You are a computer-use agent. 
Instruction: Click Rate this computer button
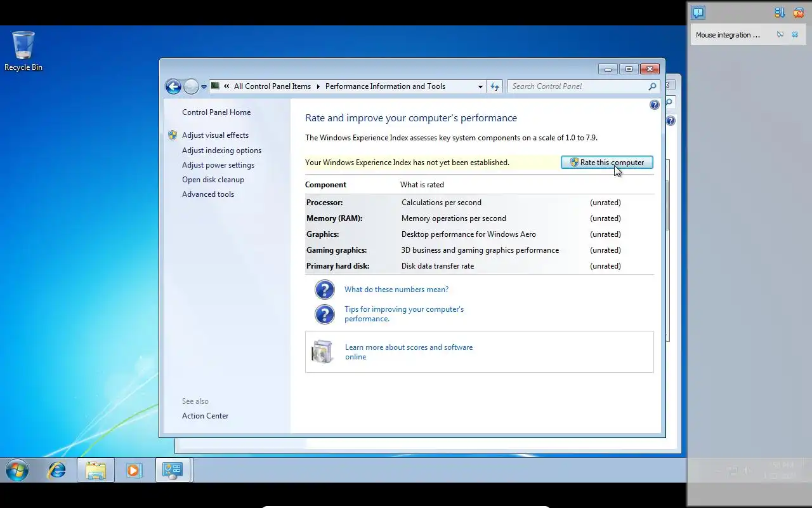coord(607,163)
